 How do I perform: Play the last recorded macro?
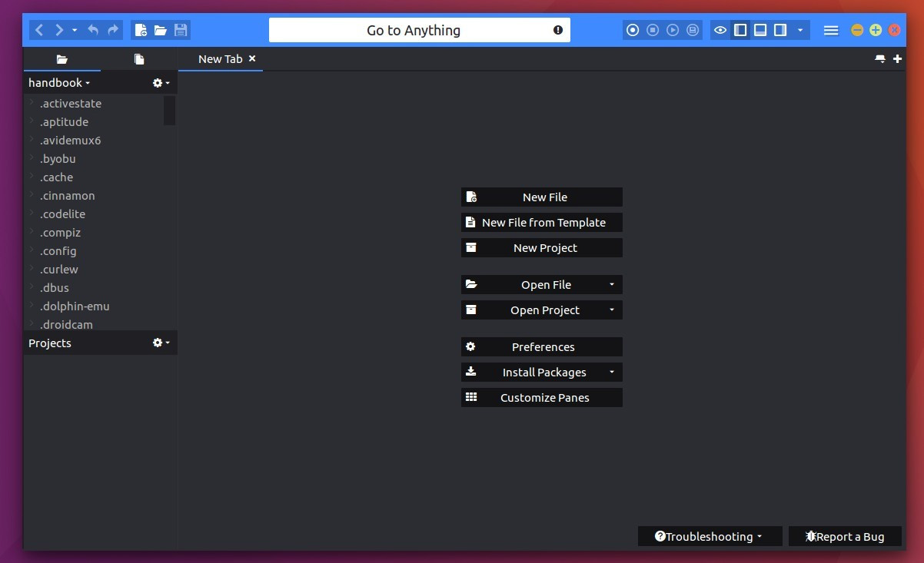[673, 30]
